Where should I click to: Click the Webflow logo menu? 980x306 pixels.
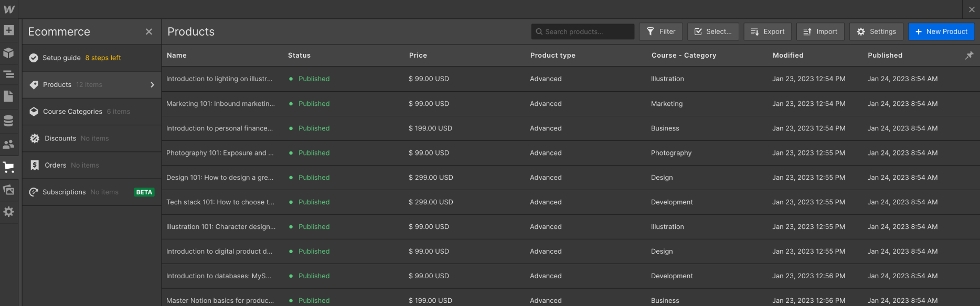9,9
